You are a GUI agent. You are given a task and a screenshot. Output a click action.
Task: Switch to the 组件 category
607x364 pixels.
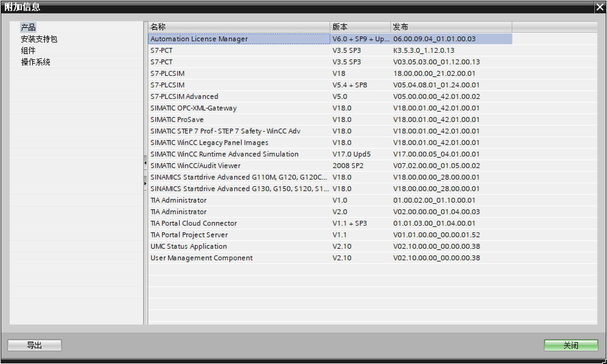tap(28, 51)
